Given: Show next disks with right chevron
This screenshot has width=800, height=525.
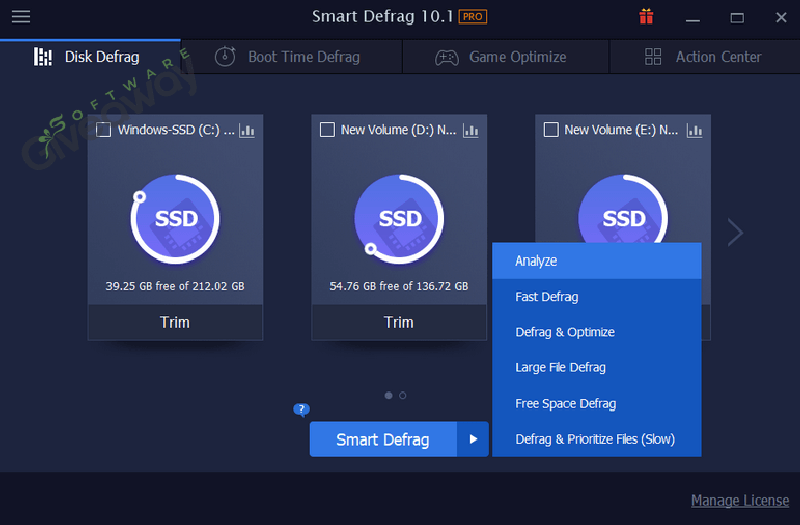Looking at the screenshot, I should pyautogui.click(x=735, y=232).
